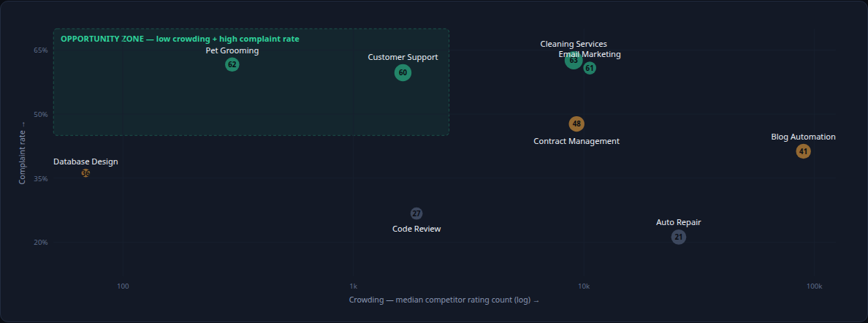Select the Customer Support bubble labeled 60

point(403,72)
